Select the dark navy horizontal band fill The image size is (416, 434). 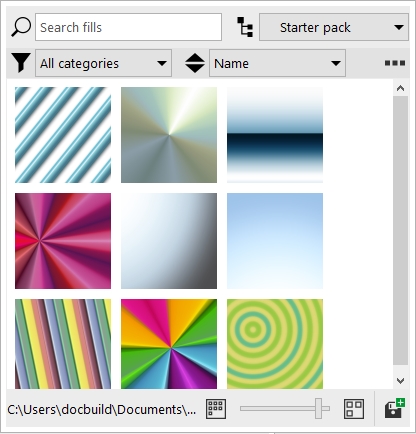(x=275, y=135)
